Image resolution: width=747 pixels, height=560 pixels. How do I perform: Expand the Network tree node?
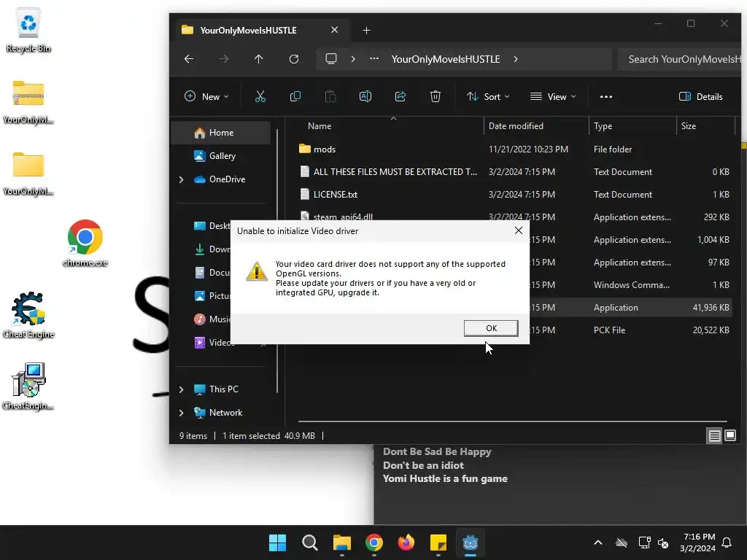point(181,413)
